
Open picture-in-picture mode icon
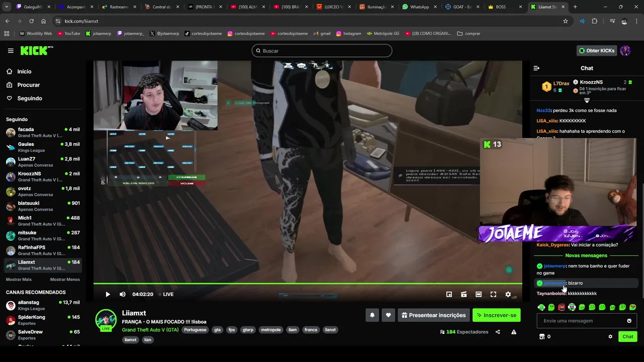(x=449, y=294)
